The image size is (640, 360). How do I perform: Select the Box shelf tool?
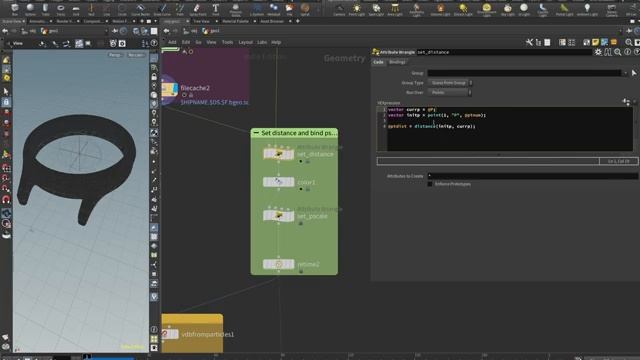coord(15,9)
